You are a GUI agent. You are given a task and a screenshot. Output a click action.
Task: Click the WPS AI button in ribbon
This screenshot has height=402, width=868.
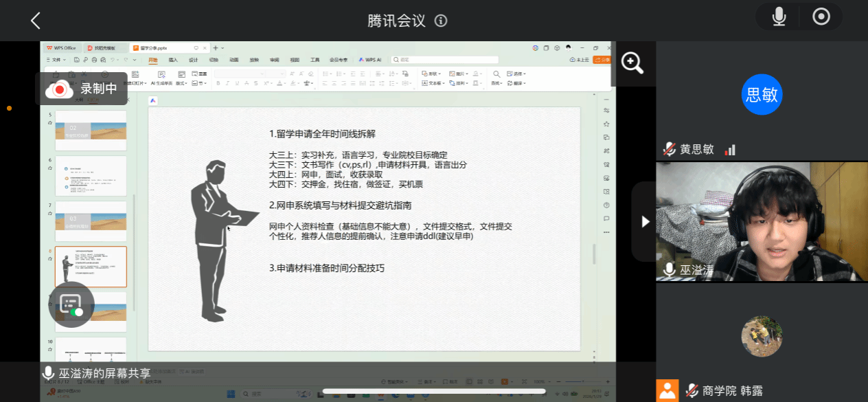tap(369, 60)
